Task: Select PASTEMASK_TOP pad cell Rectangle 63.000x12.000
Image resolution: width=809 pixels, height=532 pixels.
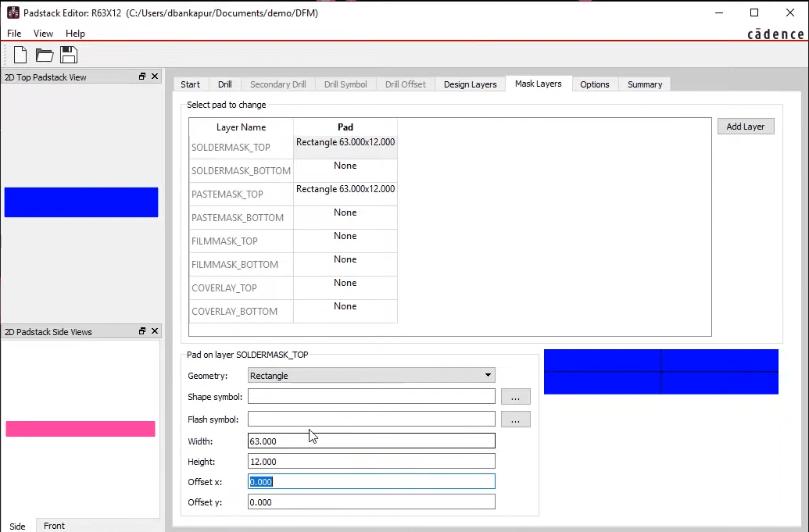Action: click(345, 194)
